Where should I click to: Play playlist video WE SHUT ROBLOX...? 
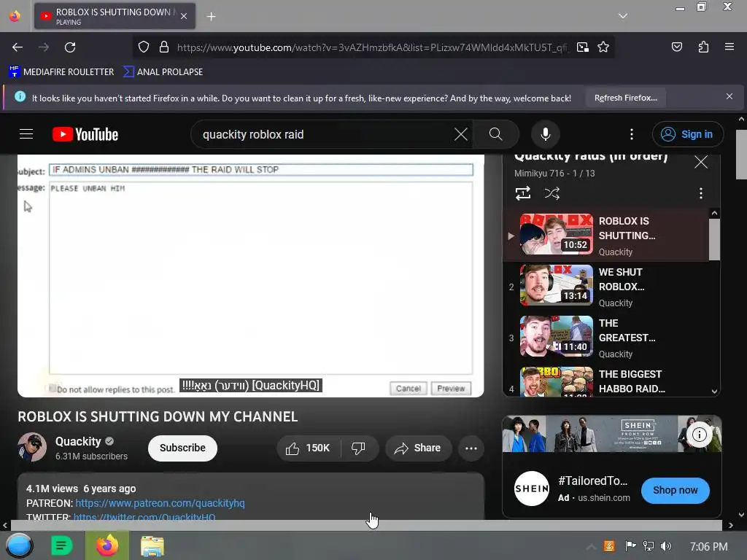606,287
